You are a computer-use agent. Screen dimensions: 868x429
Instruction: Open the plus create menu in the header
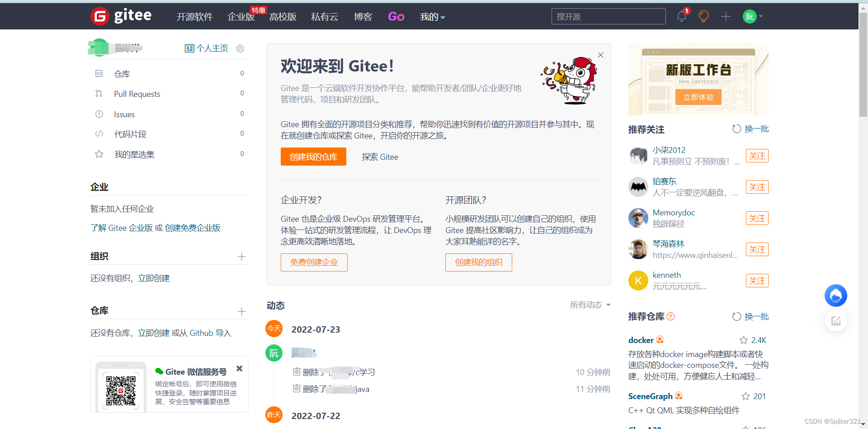point(726,16)
